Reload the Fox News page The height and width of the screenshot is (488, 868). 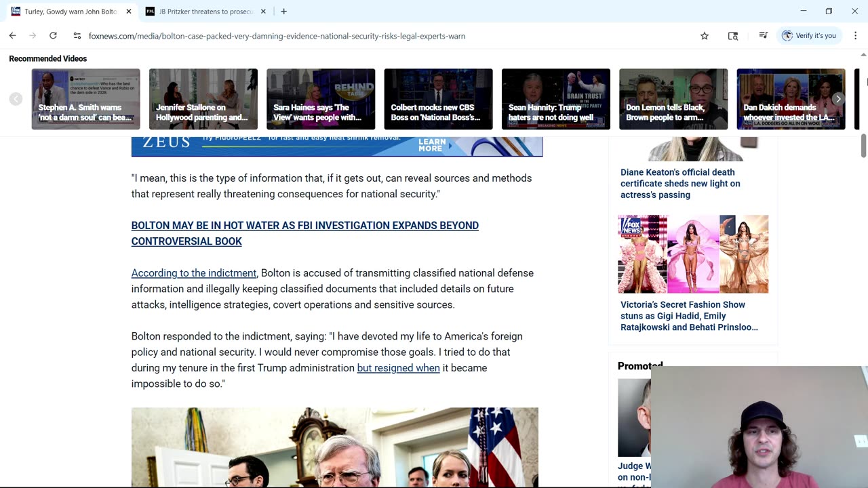(x=53, y=36)
